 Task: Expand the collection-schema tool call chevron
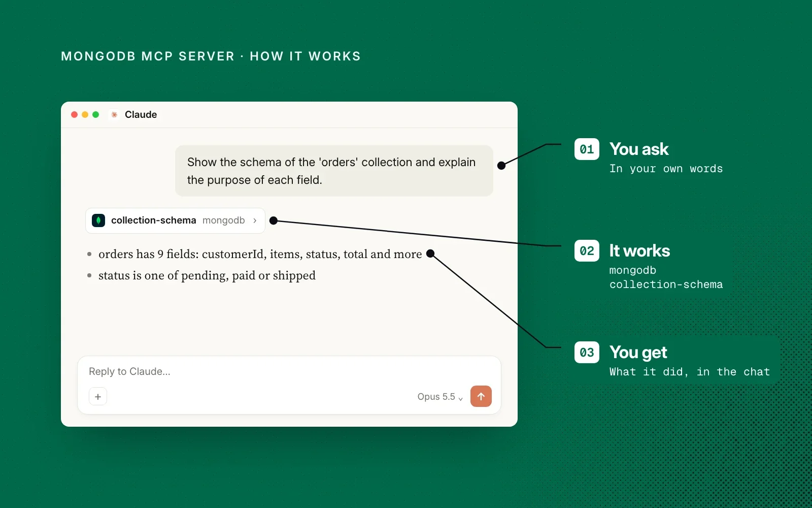pos(255,220)
